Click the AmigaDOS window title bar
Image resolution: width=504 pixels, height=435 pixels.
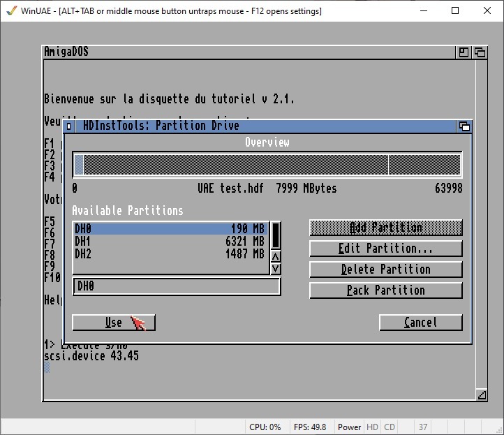tap(249, 52)
